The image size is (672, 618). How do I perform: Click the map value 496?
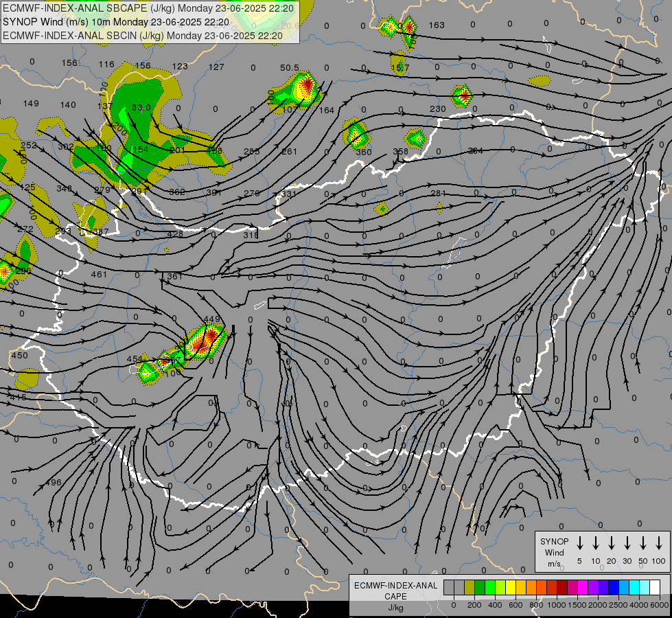pyautogui.click(x=54, y=482)
